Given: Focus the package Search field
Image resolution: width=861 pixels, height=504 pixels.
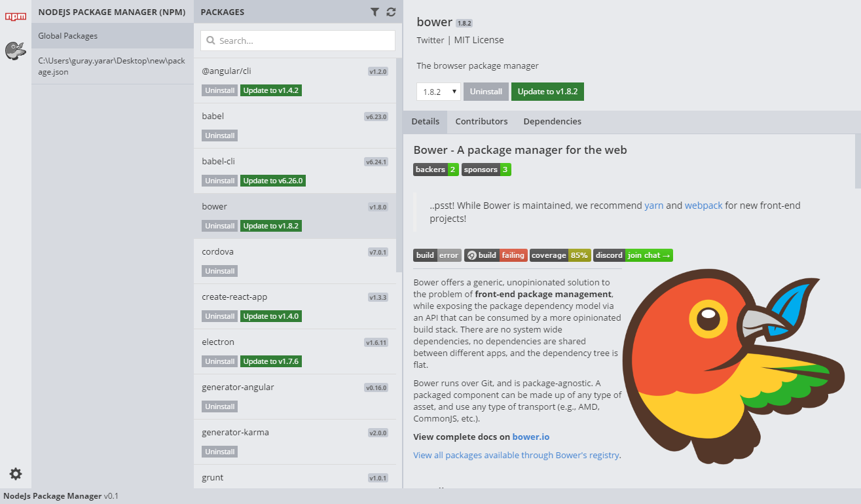Looking at the screenshot, I should pos(298,41).
